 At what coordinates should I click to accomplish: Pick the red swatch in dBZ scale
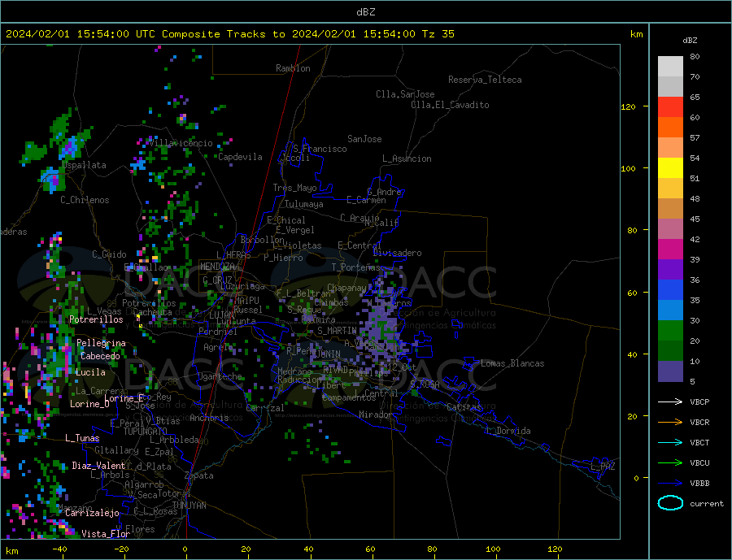(x=670, y=106)
